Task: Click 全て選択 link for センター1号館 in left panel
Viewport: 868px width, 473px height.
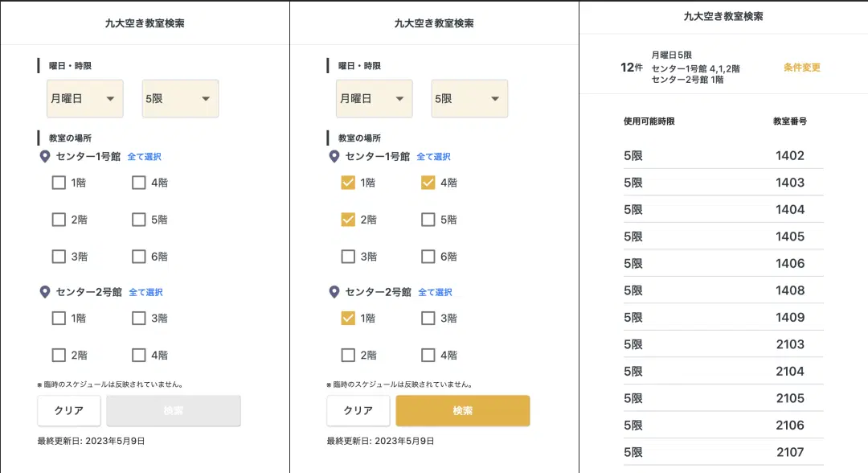Action: click(x=144, y=157)
